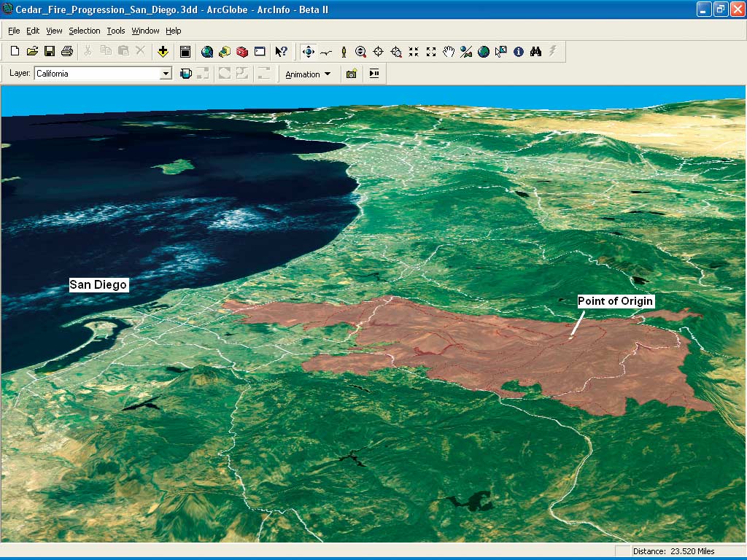Click the first disabled layer-effects icon
Viewport: 747px width, 560px height.
(x=203, y=74)
